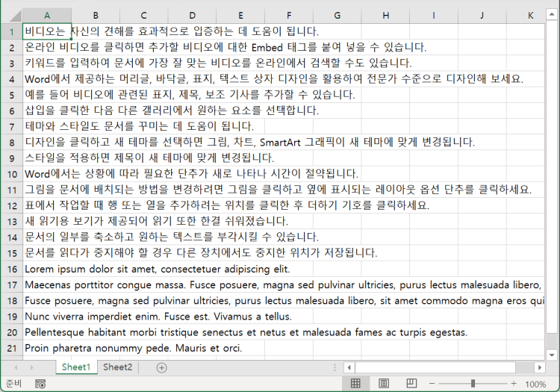Click cell starting 'Maecenas porttitor congue massa'
This screenshot has width=560, height=392.
tap(47, 284)
